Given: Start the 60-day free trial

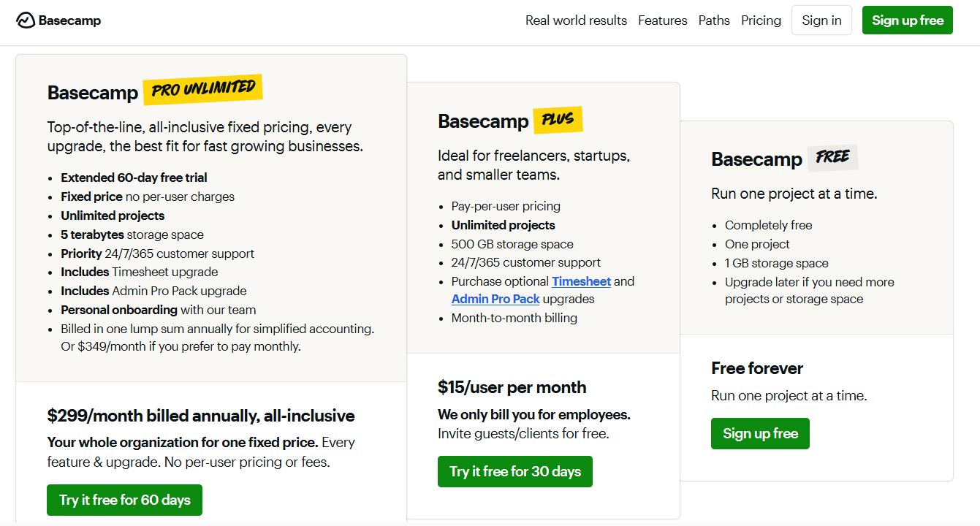Looking at the screenshot, I should click(x=125, y=500).
